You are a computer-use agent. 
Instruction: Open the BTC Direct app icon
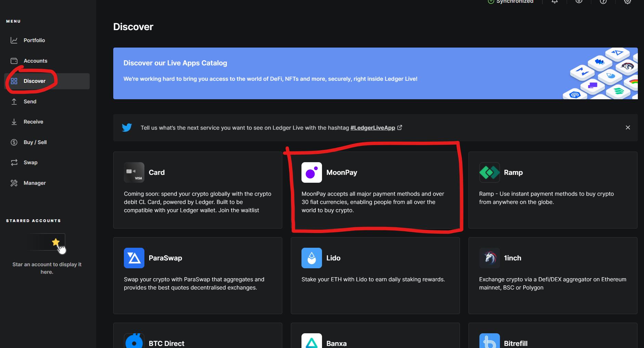click(134, 341)
